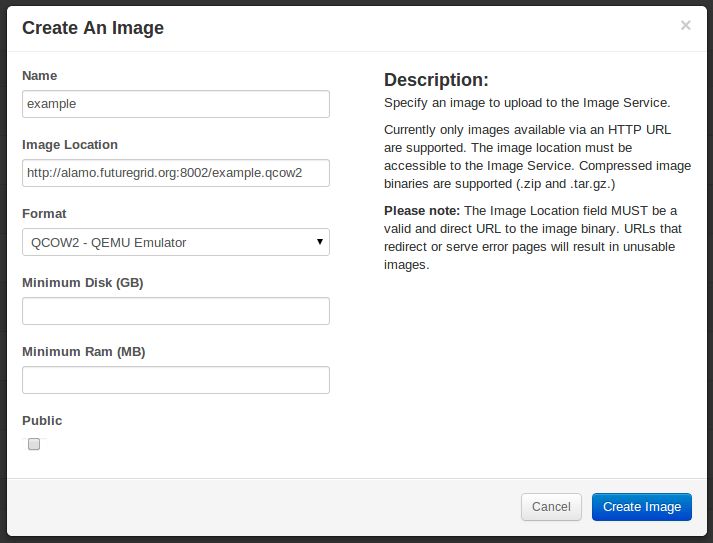
Task: Click the Minimum Disk (GB) field
Action: click(176, 311)
